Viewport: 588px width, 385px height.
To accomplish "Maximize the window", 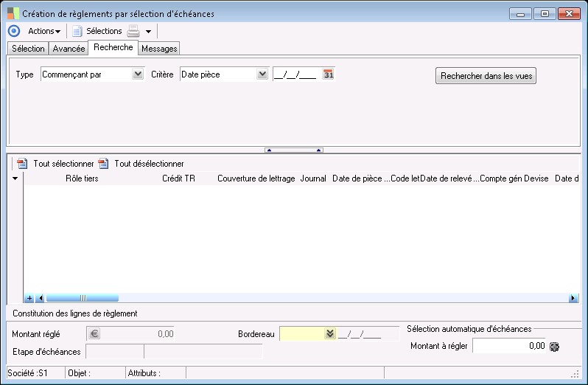I will [x=545, y=14].
